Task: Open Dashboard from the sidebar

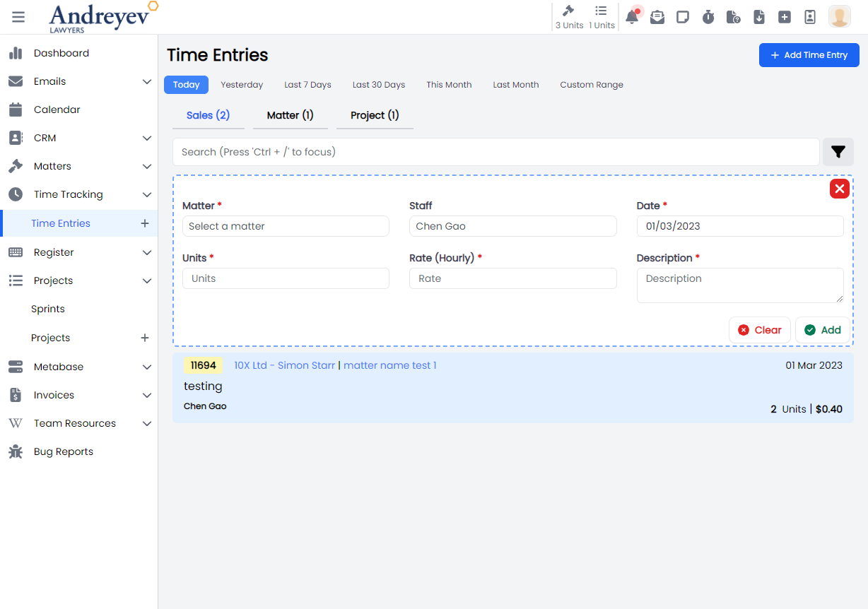Action: 61,53
